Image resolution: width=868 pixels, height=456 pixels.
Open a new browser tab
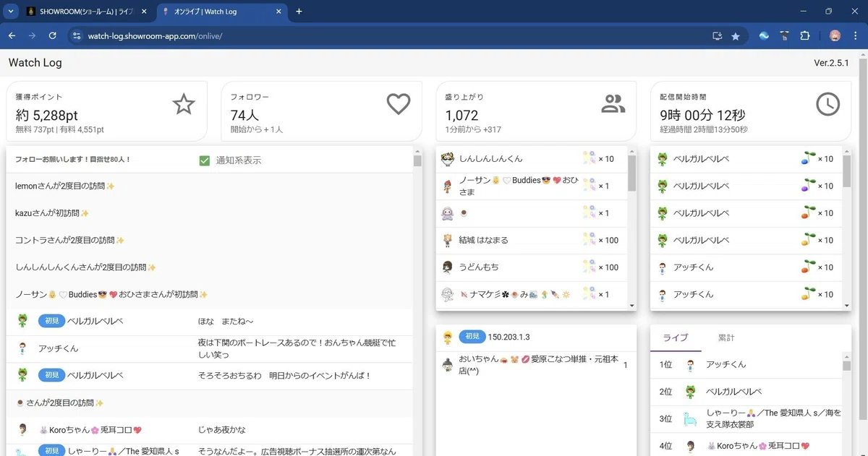pyautogui.click(x=299, y=12)
